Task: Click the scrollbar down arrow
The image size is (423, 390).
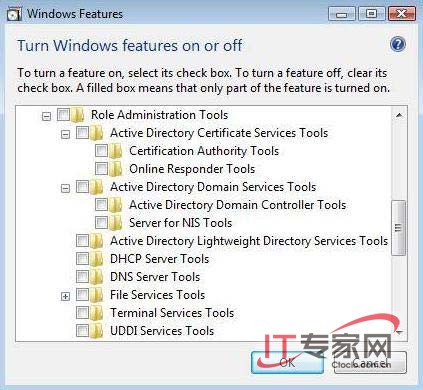Action: click(x=399, y=332)
